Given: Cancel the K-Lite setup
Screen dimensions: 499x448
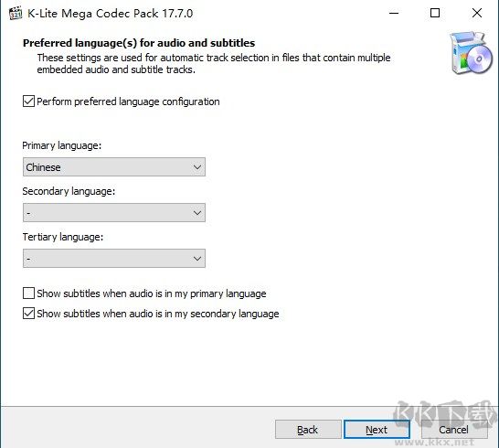Looking at the screenshot, I should tap(454, 430).
